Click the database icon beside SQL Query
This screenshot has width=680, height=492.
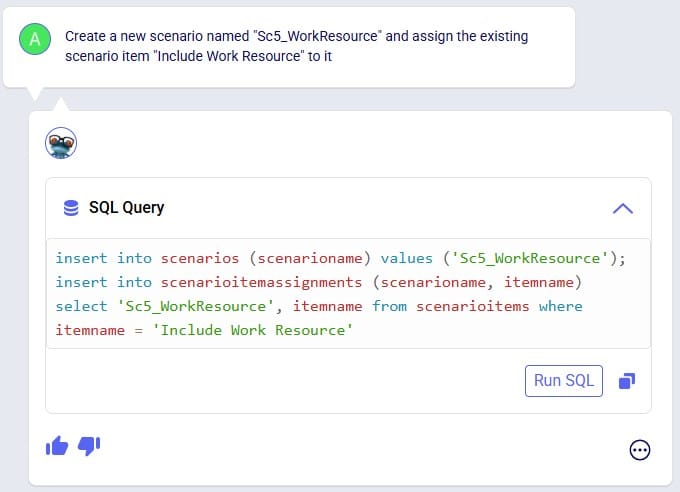pyautogui.click(x=71, y=208)
